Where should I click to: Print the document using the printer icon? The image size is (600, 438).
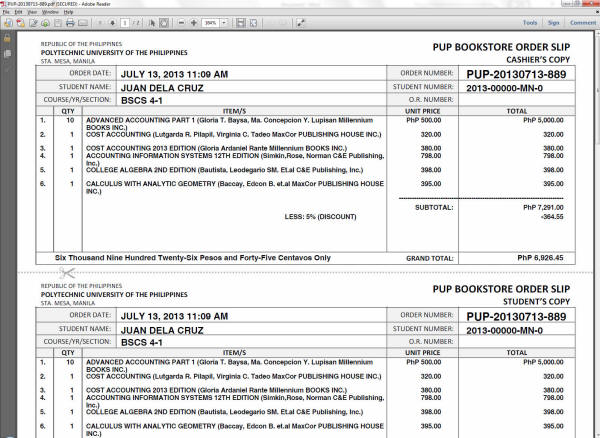click(70, 23)
